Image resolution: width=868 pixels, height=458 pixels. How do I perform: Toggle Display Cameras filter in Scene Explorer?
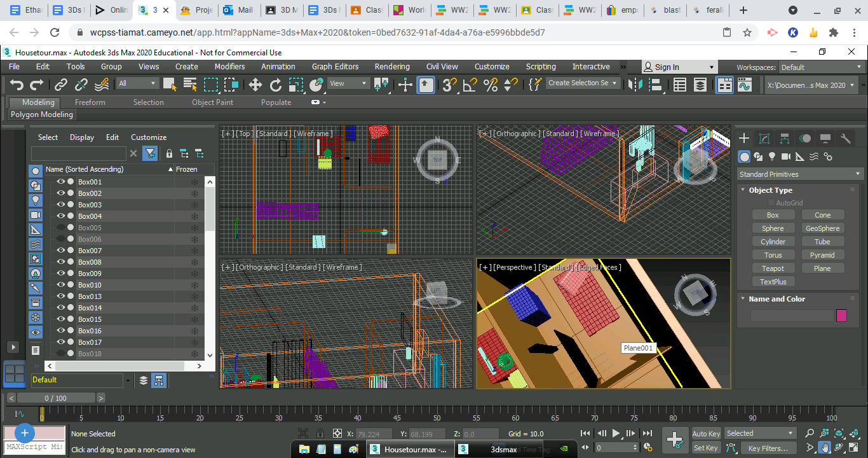(x=36, y=215)
